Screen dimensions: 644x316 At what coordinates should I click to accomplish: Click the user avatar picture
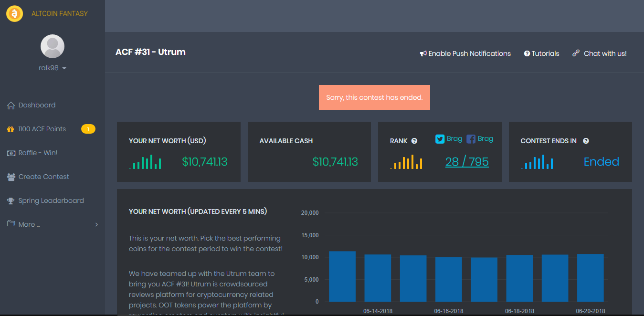tap(53, 46)
